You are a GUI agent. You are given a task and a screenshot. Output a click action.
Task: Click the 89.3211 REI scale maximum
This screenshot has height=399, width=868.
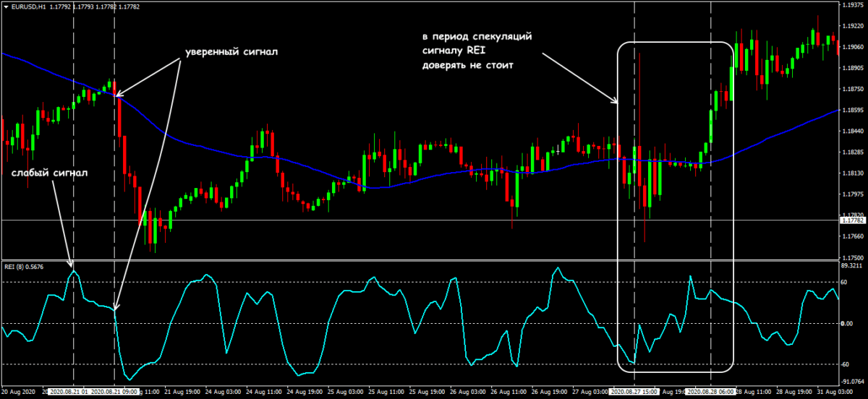852,265
